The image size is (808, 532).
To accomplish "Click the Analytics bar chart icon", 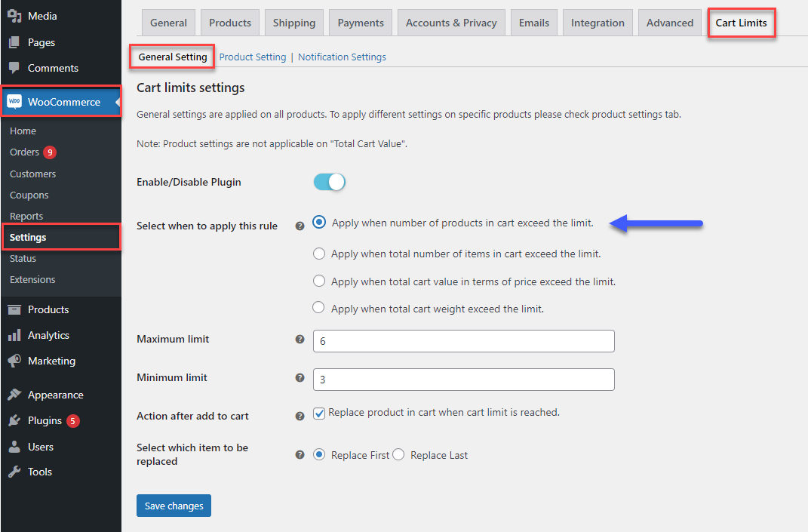I will (14, 335).
